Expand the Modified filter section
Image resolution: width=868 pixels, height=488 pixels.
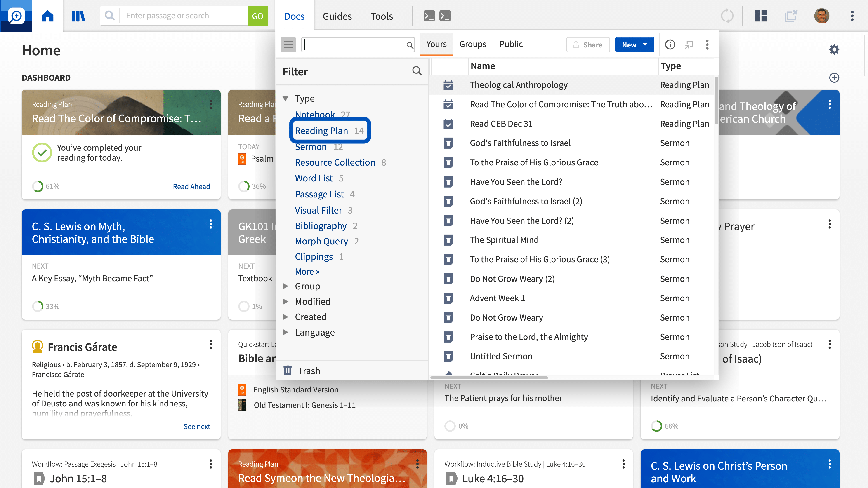(x=285, y=301)
